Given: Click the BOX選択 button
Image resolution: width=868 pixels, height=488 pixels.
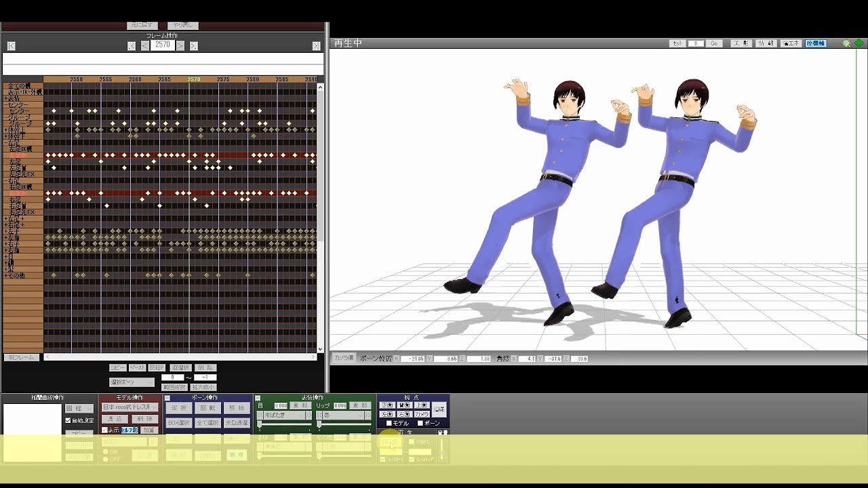Looking at the screenshot, I should coord(178,422).
